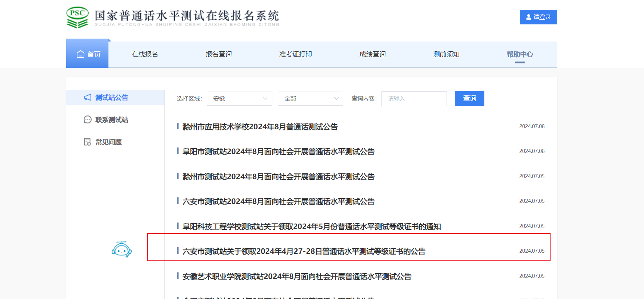Click the document icon for 常见问题
Screen dimensions: 644x299
(88, 142)
